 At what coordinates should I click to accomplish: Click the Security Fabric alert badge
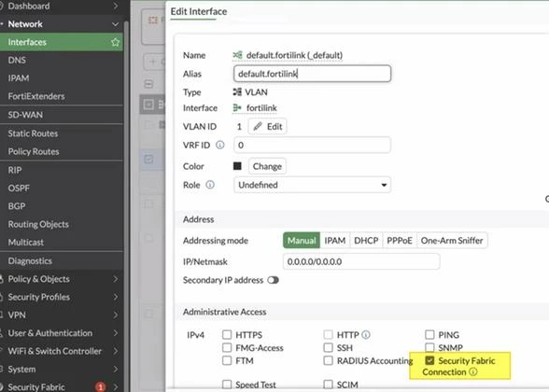click(x=101, y=387)
